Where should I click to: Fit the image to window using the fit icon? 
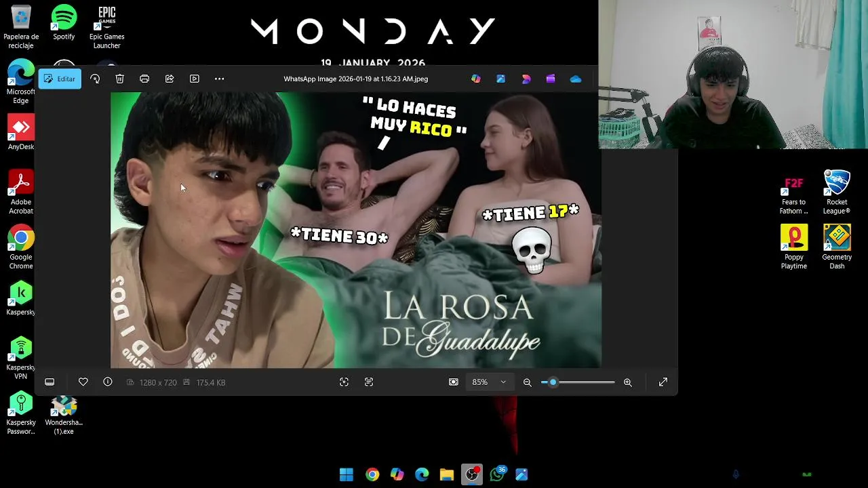click(x=453, y=382)
